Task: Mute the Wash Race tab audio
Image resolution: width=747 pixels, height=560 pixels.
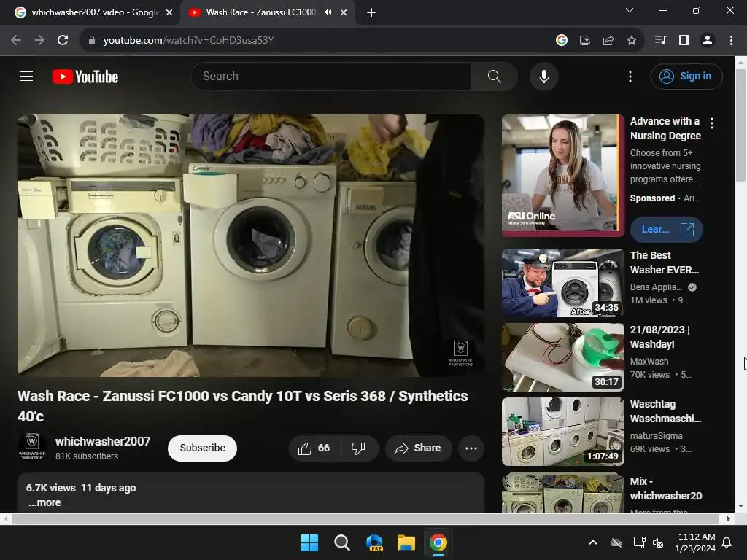Action: point(328,12)
